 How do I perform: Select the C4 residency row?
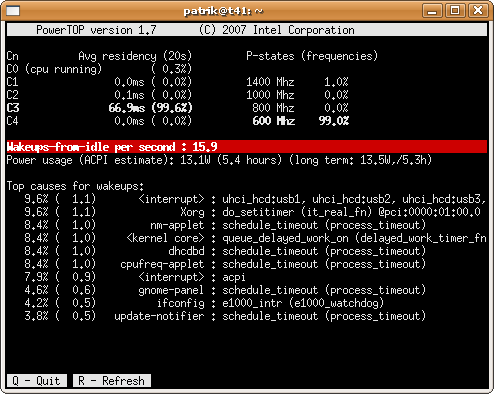[99, 121]
